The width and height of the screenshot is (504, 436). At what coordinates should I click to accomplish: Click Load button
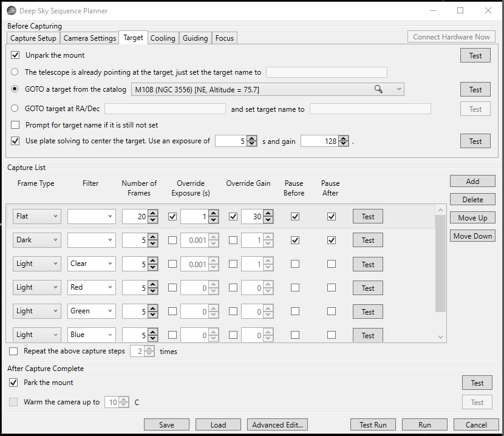(218, 424)
